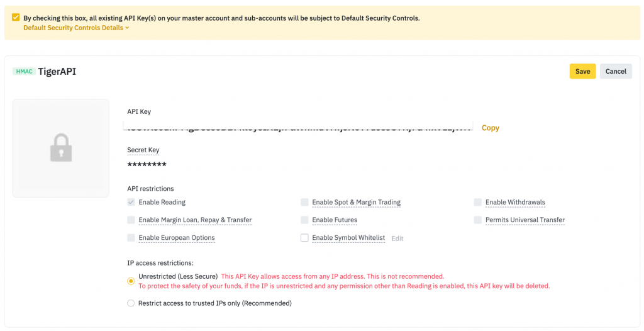
Task: Click the masked Secret Key value
Action: pos(147,165)
